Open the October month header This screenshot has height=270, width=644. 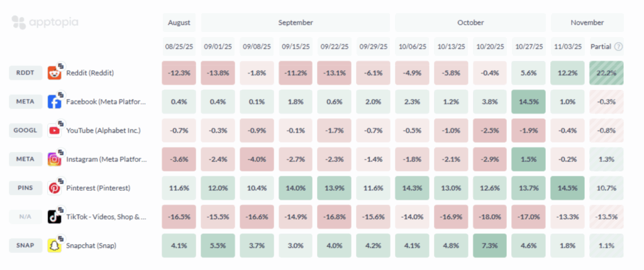[x=470, y=23]
